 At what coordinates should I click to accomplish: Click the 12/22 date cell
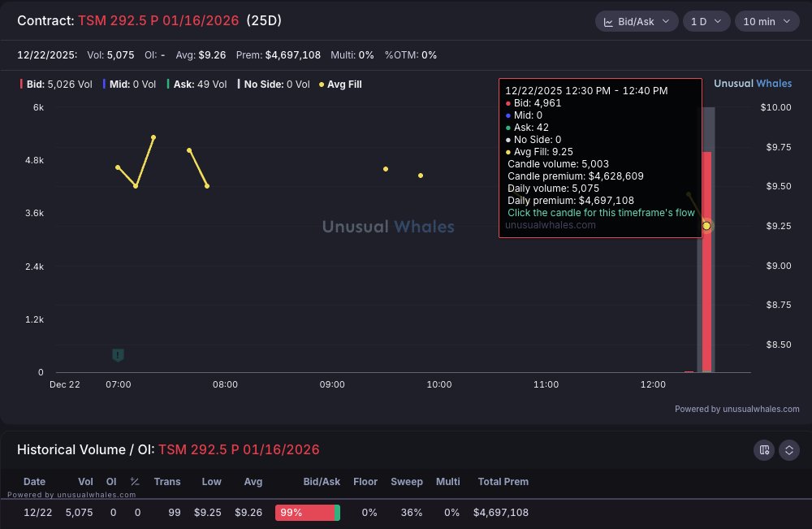[38, 513]
